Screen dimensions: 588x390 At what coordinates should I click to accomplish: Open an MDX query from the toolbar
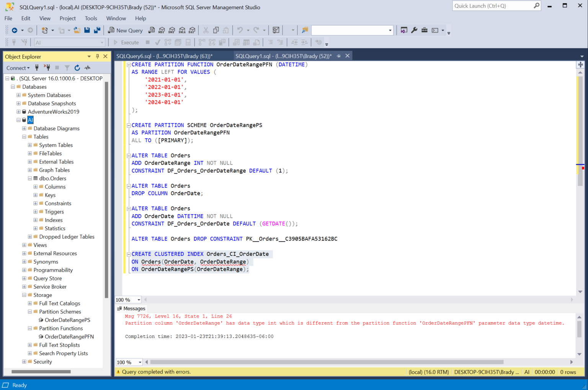162,30
